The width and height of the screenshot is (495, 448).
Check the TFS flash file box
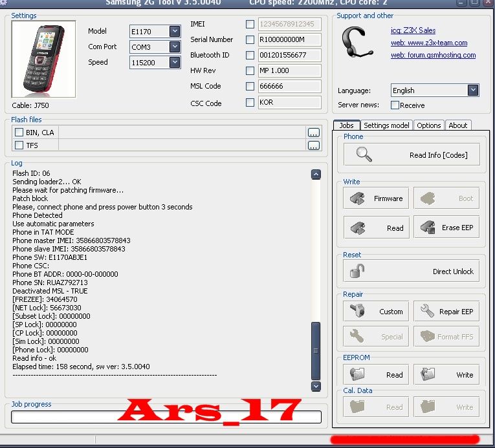coord(19,145)
